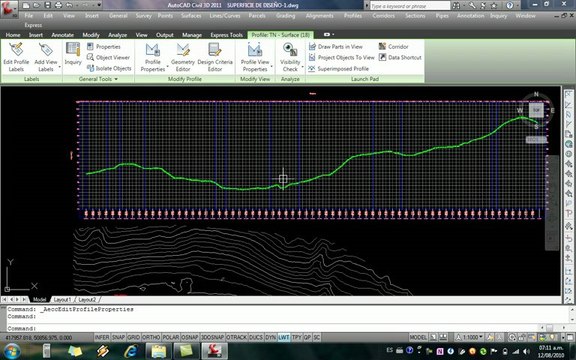The image size is (576, 360).
Task: Open Profile View Properties
Action: 255,57
